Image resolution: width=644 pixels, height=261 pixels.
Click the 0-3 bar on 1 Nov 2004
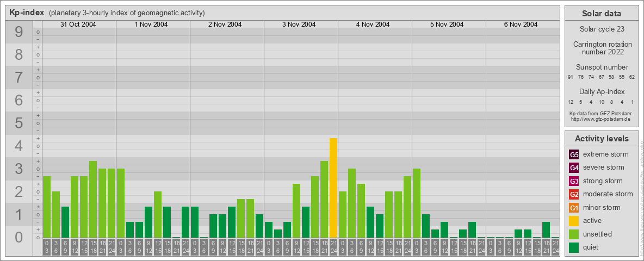pos(121,203)
